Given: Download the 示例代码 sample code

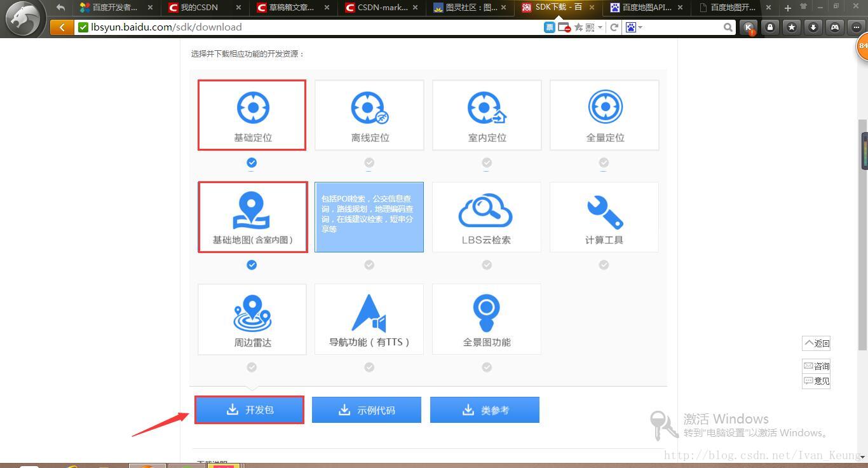Looking at the screenshot, I should point(367,410).
